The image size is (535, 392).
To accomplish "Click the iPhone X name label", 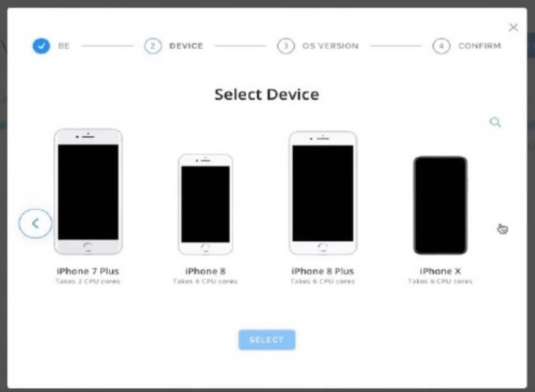I will point(440,271).
